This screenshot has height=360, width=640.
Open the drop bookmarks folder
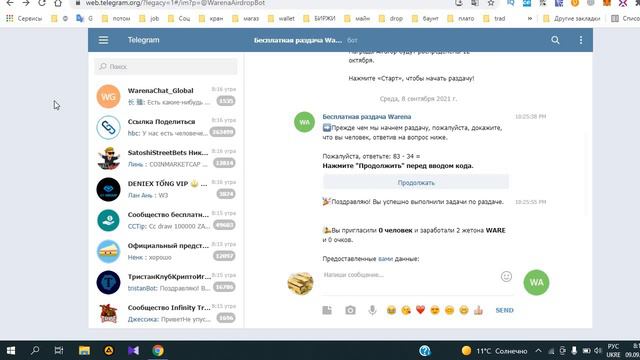point(391,18)
